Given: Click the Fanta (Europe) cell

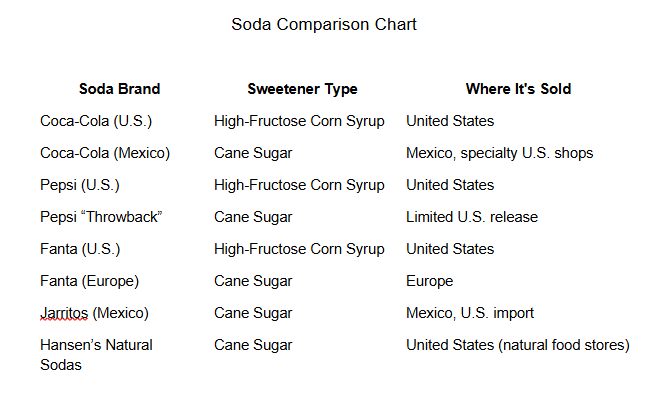Looking at the screenshot, I should coord(90,281).
